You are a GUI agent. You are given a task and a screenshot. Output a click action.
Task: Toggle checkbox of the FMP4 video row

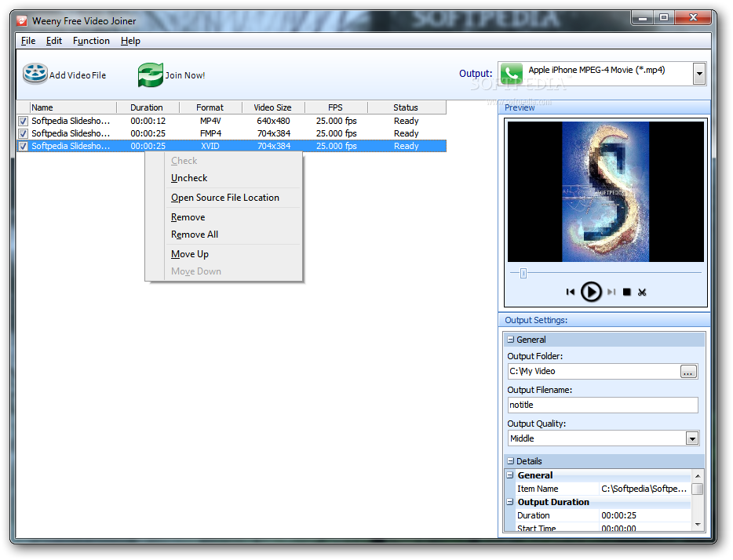click(x=23, y=133)
